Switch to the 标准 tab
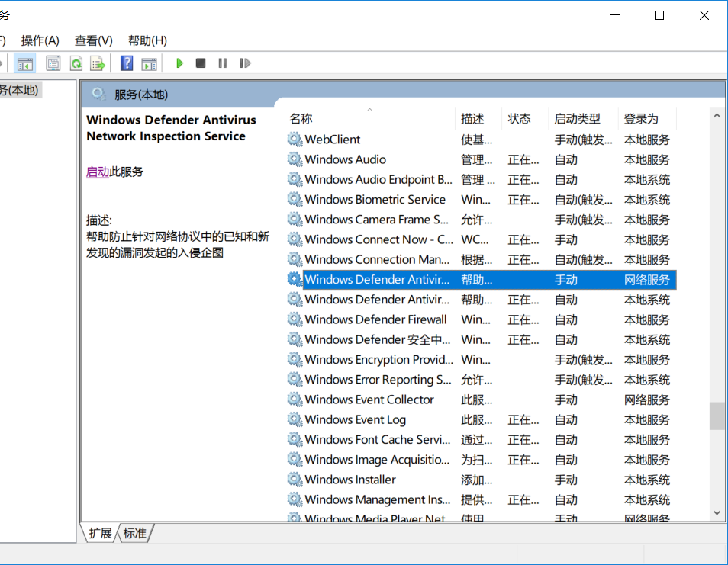 pos(134,533)
